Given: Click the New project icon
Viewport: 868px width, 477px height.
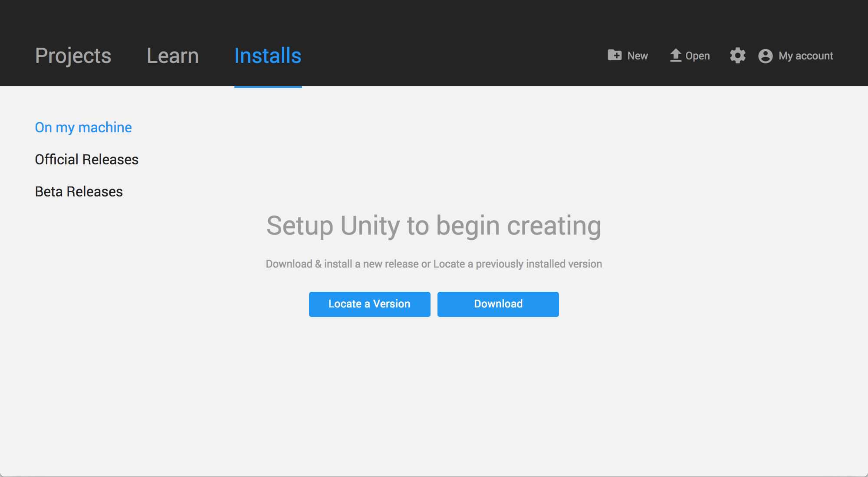Looking at the screenshot, I should [615, 55].
